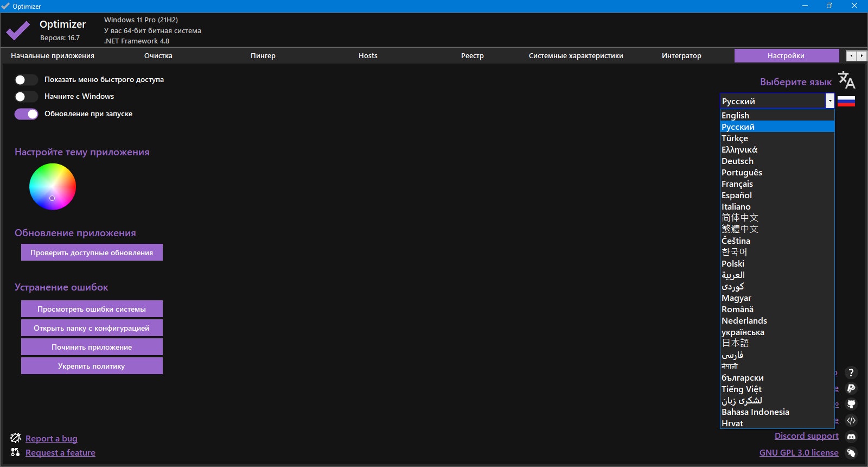Click the Проверить доступные обновления button

pos(92,253)
